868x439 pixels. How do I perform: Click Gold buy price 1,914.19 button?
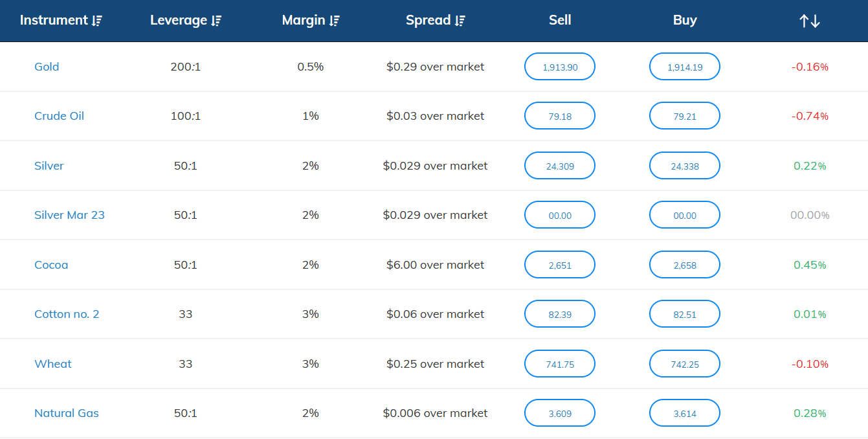pos(685,67)
